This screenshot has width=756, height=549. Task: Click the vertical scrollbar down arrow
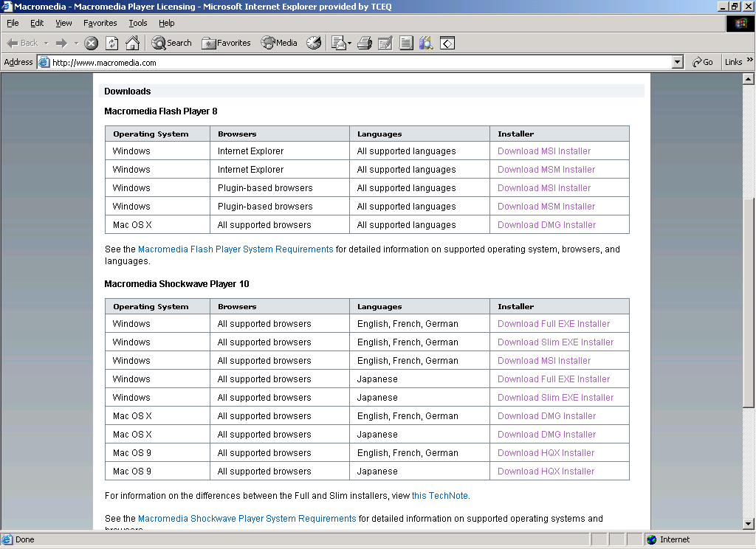[x=749, y=524]
